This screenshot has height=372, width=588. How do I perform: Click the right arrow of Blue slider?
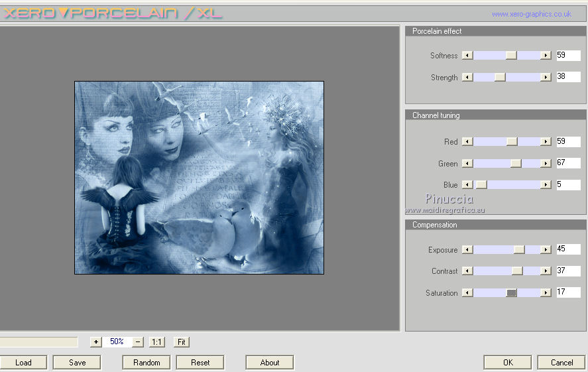tap(546, 184)
